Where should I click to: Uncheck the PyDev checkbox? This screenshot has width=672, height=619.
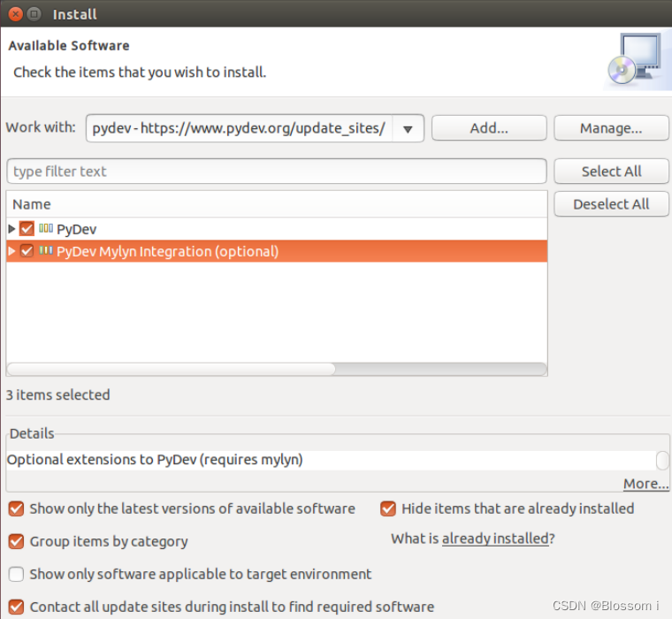coord(27,228)
